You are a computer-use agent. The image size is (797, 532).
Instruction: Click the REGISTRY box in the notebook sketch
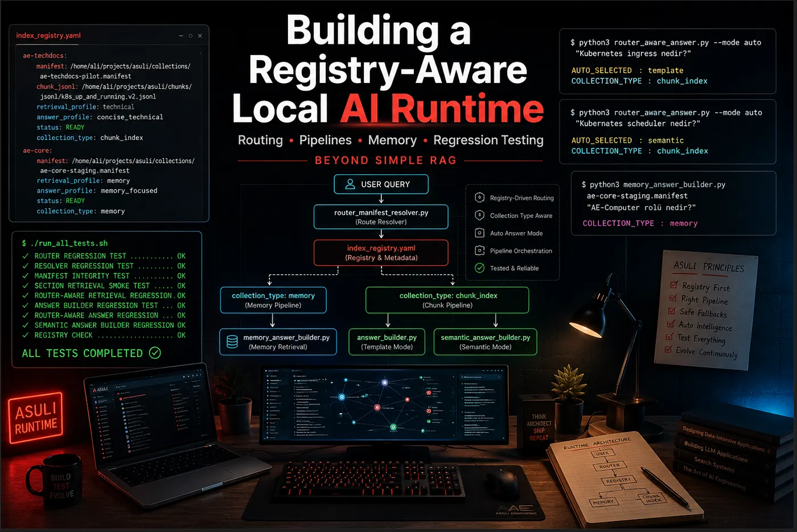(x=618, y=480)
